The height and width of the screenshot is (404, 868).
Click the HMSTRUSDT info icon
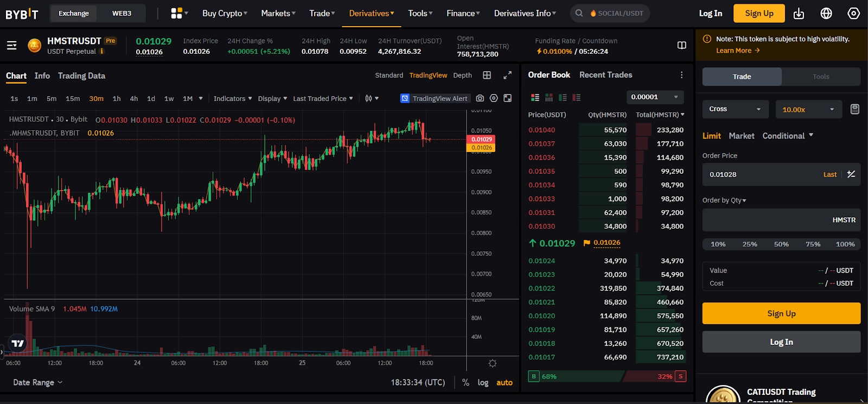click(x=101, y=52)
